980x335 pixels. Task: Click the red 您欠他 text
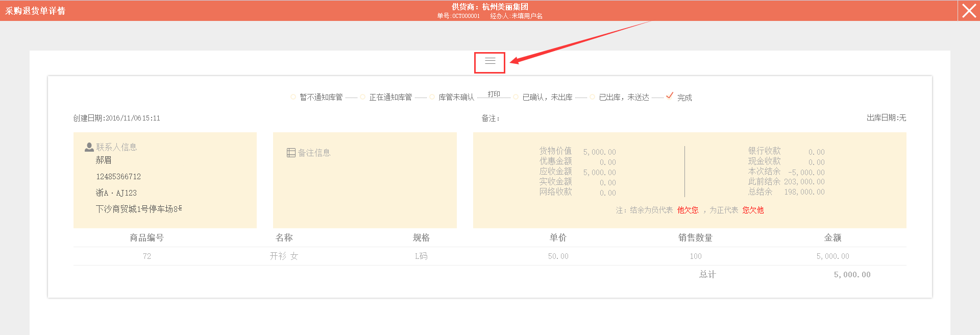pyautogui.click(x=753, y=210)
